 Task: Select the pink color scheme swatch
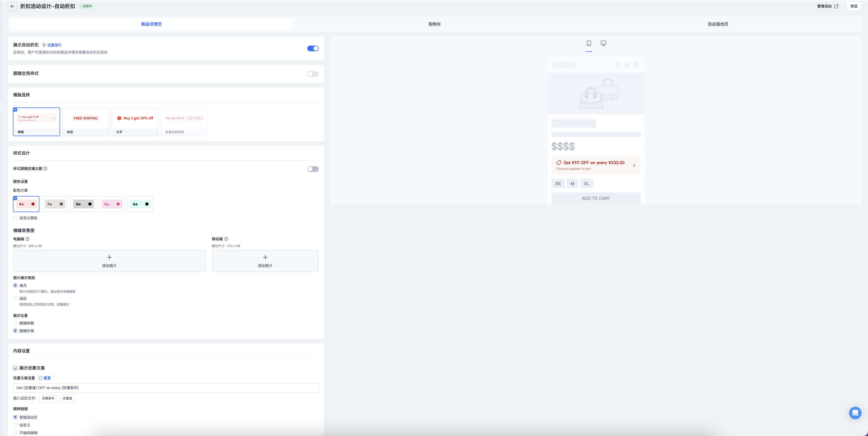111,204
